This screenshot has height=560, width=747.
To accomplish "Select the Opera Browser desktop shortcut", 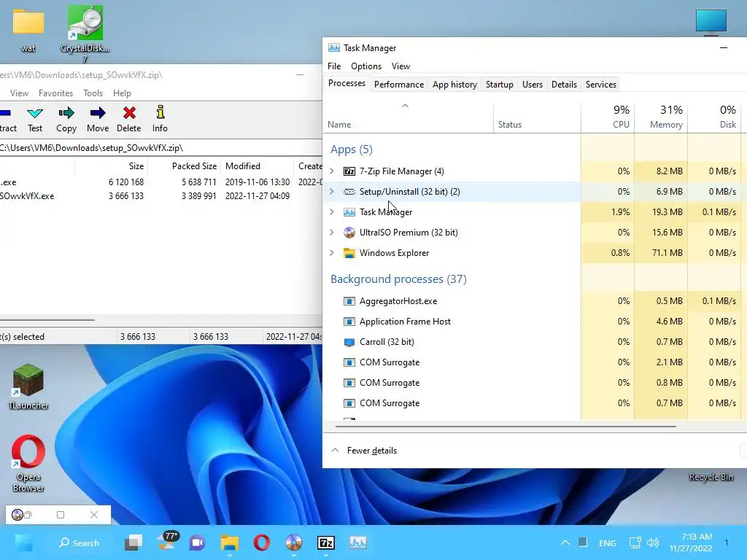I will point(28,463).
